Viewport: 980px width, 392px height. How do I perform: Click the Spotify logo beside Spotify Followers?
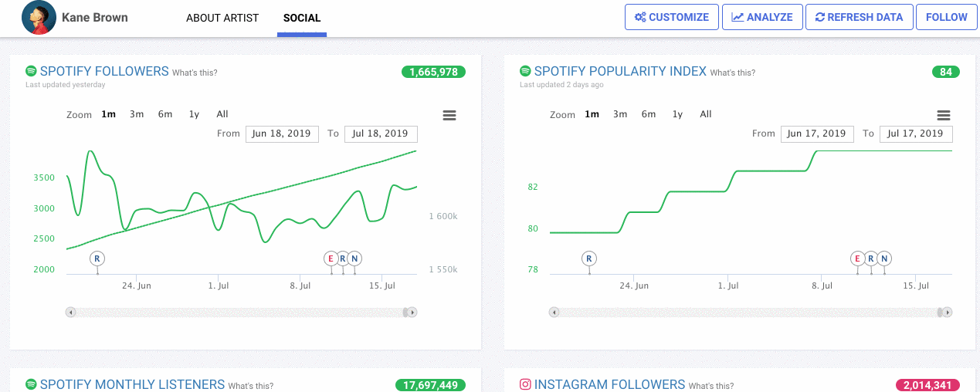pos(31,71)
